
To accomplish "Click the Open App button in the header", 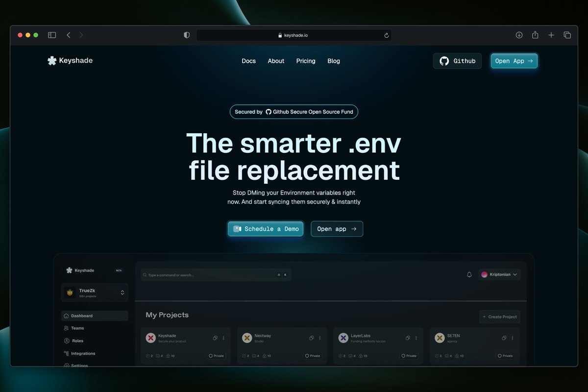I will click(514, 61).
